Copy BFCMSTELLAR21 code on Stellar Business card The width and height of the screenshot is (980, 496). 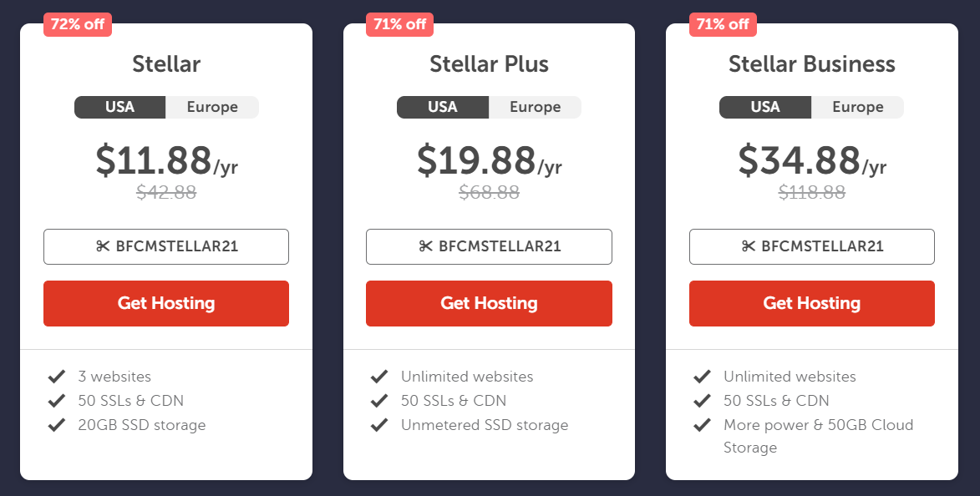812,247
